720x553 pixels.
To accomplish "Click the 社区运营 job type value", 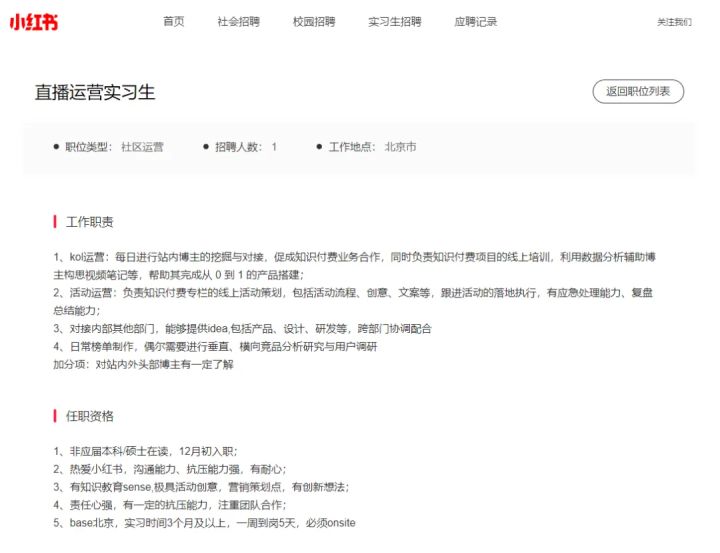I will point(142,147).
